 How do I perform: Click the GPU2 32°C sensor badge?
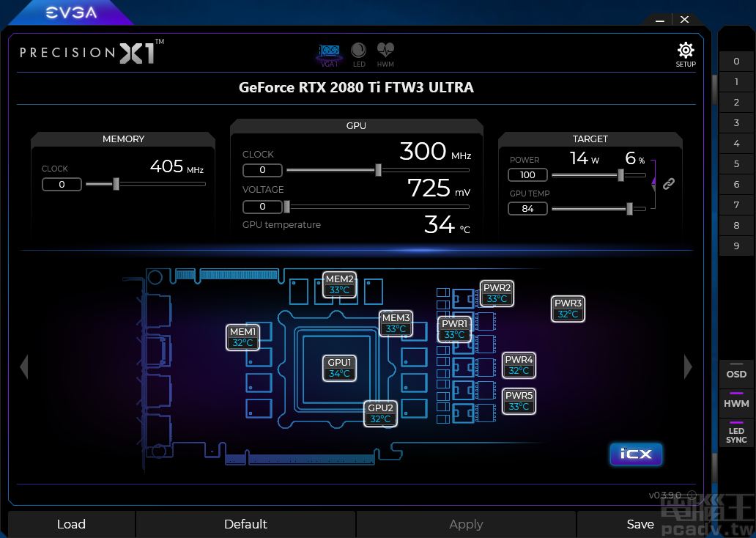click(x=380, y=413)
